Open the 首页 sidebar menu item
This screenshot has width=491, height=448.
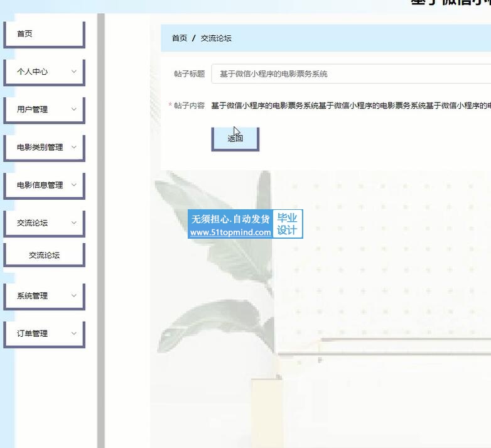click(44, 34)
